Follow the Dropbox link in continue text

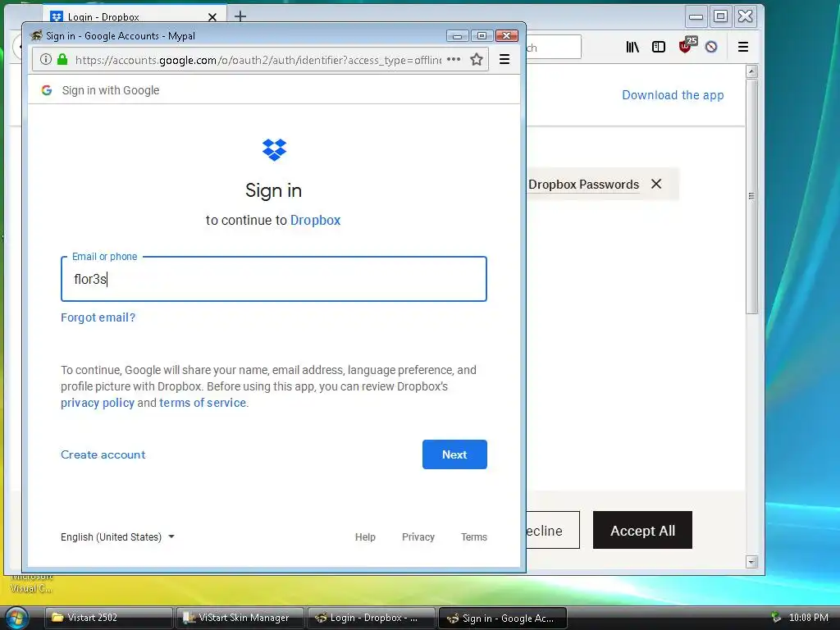[316, 220]
